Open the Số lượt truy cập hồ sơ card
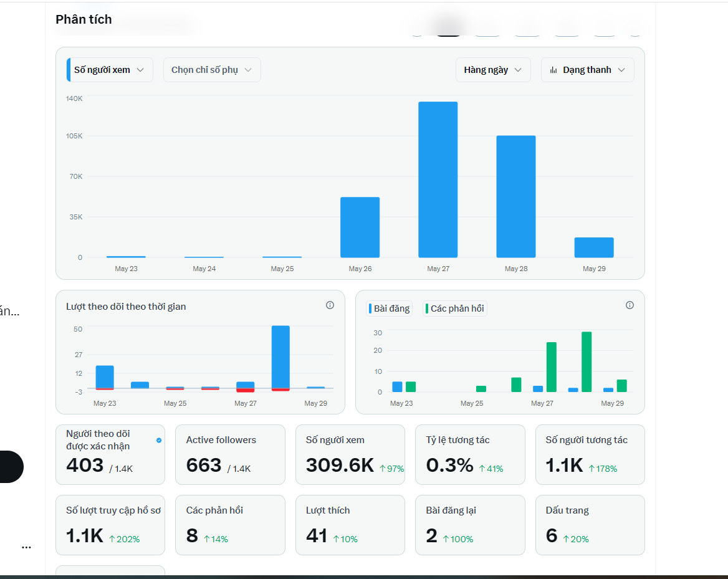The width and height of the screenshot is (728, 579). [110, 525]
